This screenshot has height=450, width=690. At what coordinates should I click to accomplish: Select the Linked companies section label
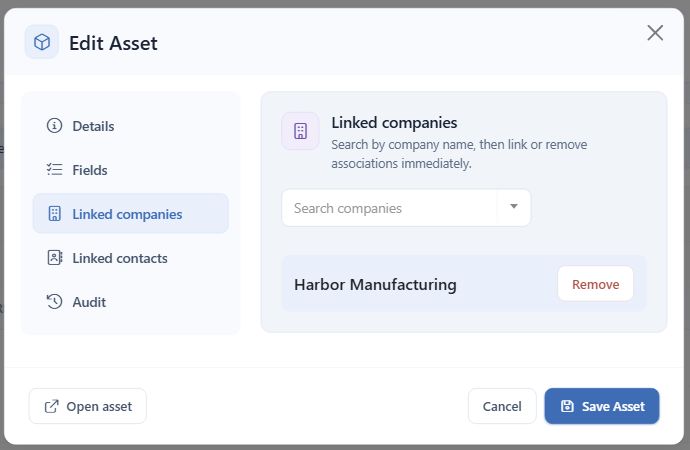pyautogui.click(x=127, y=214)
